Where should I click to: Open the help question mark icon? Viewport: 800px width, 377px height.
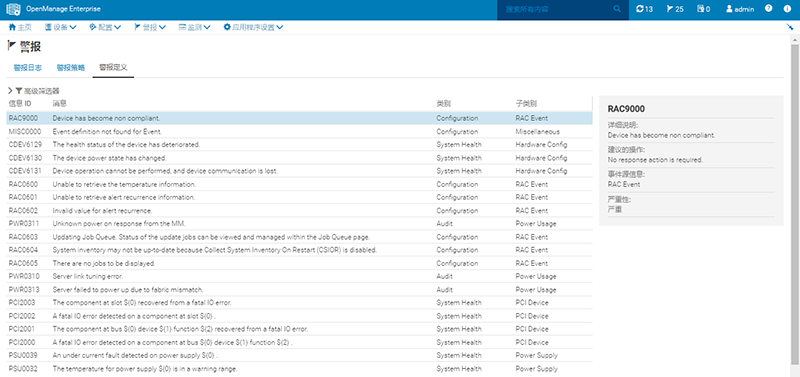pyautogui.click(x=769, y=9)
